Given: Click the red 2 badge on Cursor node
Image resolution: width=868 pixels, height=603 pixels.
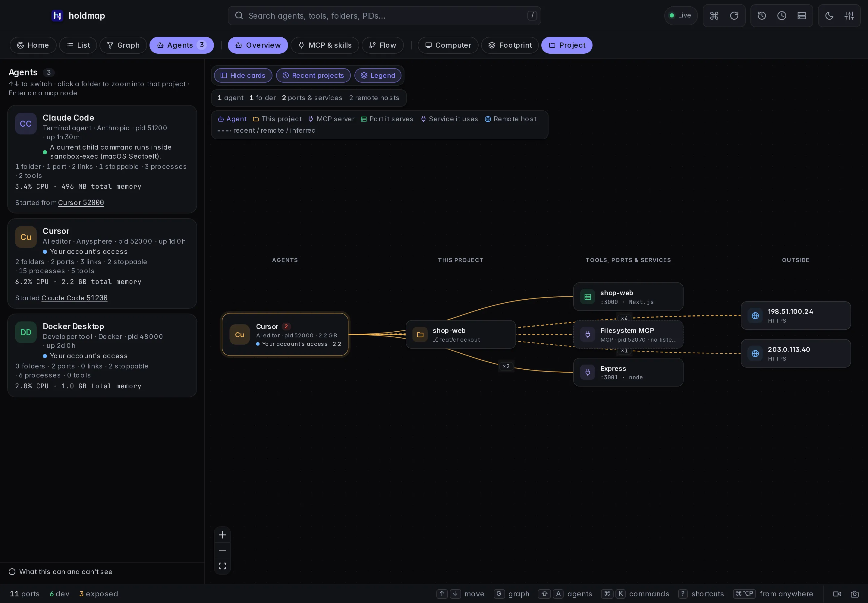Looking at the screenshot, I should (286, 326).
